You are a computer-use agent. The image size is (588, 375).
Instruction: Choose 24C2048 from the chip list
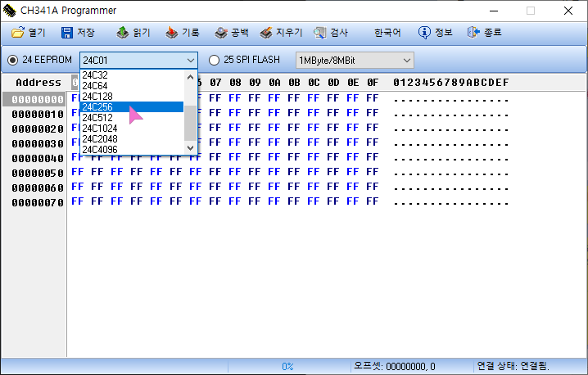tap(132, 138)
